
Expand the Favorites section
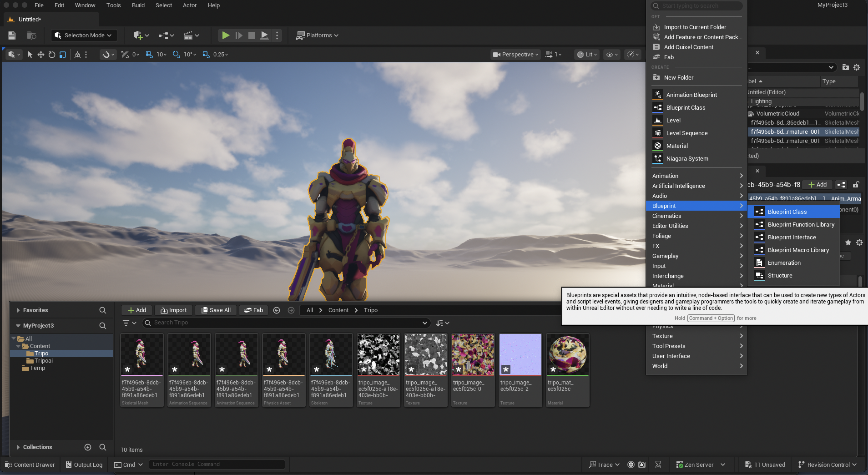coord(18,310)
